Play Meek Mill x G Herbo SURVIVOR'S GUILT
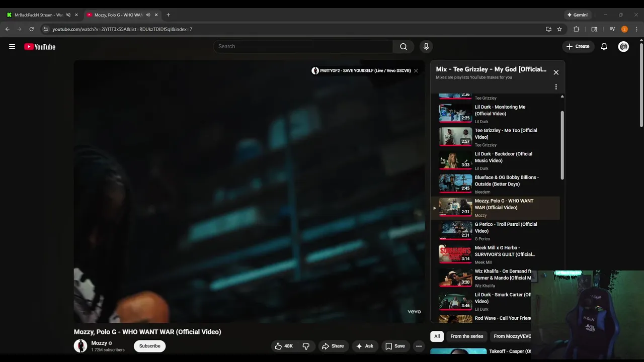The image size is (644, 362). 496,255
